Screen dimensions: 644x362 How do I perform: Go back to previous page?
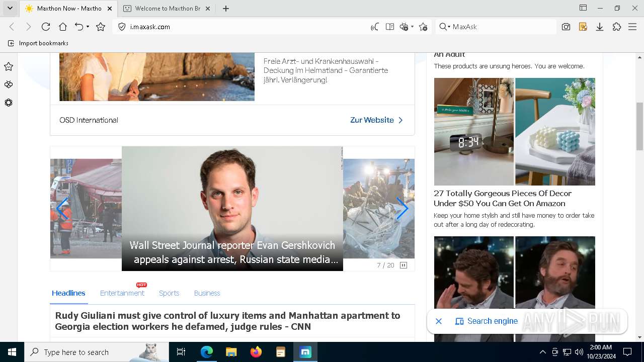[12, 27]
